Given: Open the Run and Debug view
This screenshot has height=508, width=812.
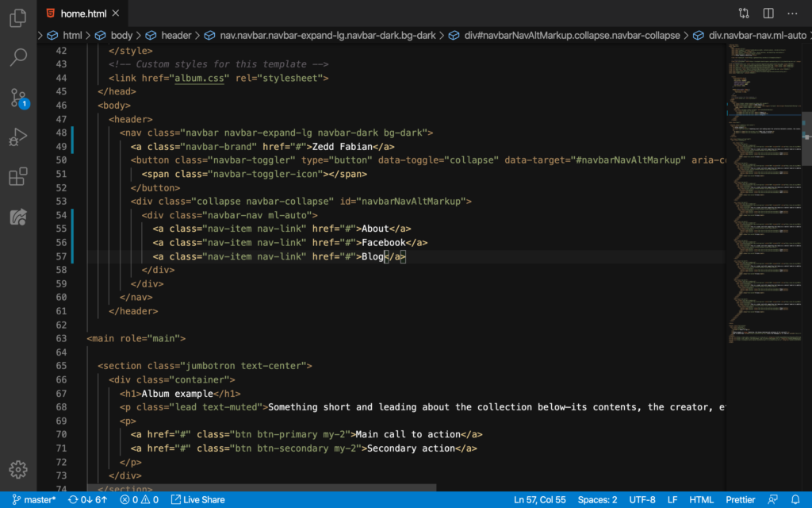Looking at the screenshot, I should coord(18,137).
